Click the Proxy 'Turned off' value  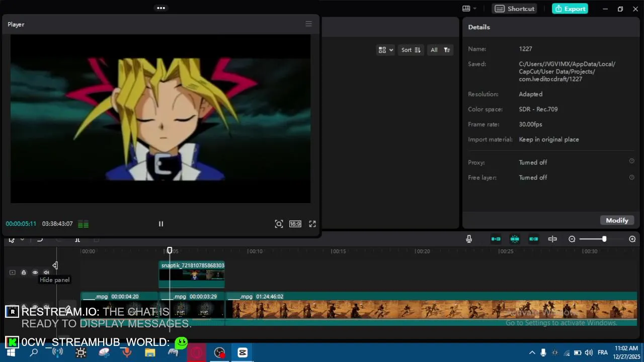533,162
